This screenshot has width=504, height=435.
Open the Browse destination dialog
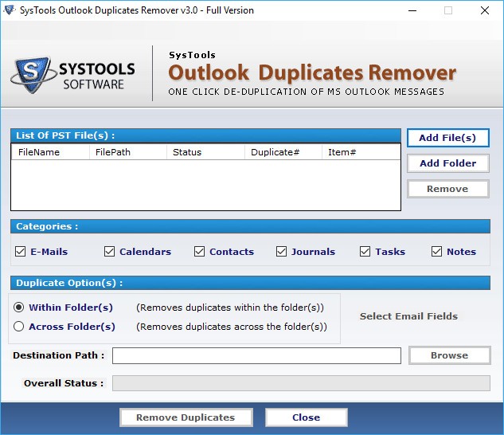449,355
